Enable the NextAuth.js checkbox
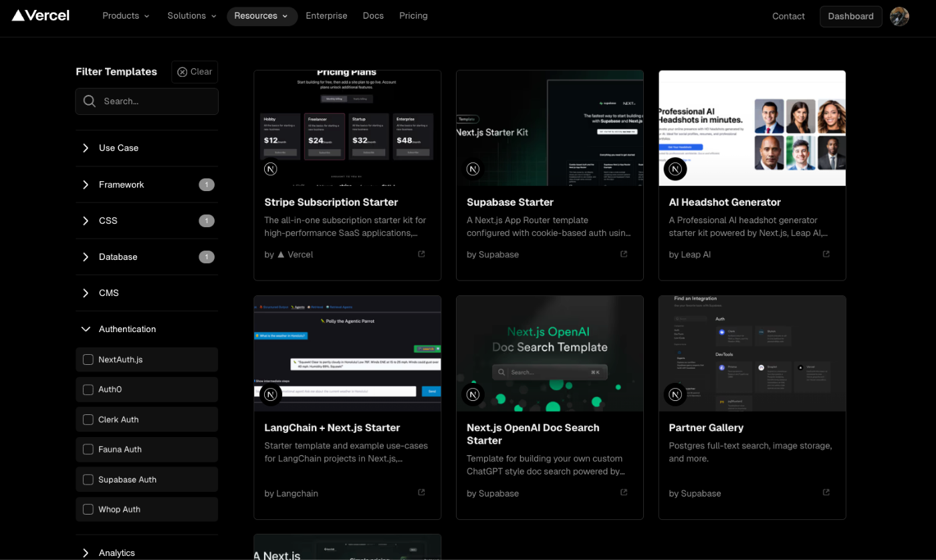Viewport: 936px width, 560px height. pyautogui.click(x=88, y=360)
